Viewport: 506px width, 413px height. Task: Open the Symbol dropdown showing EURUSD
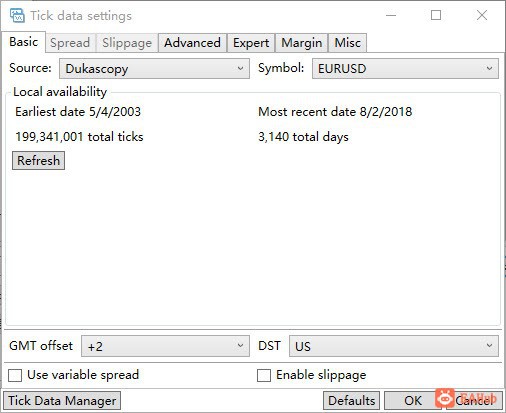[405, 69]
